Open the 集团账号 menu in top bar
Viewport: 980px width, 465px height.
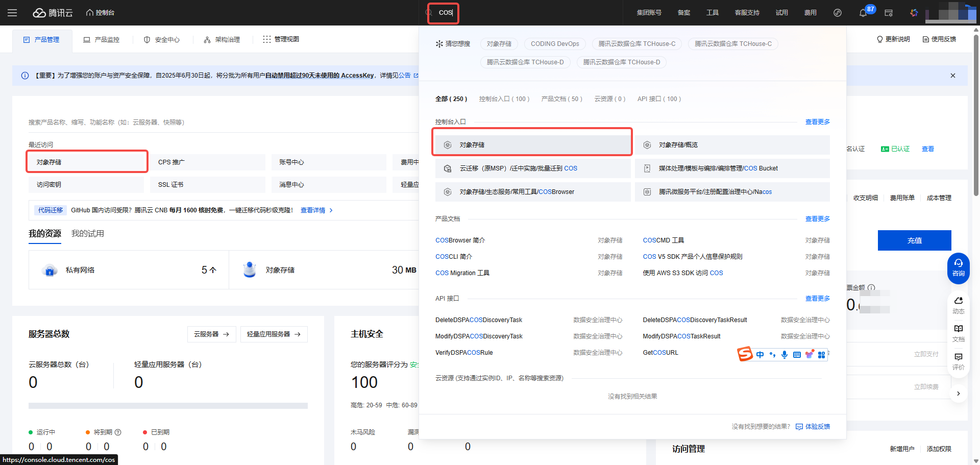[649, 13]
